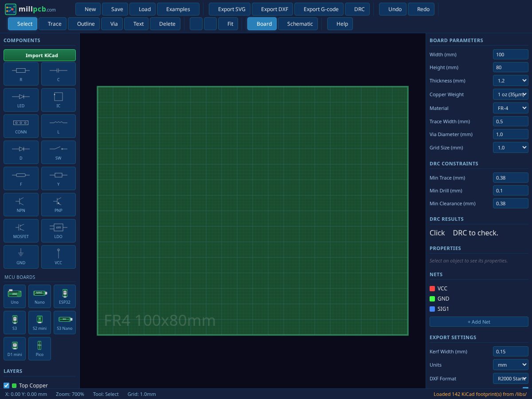Place a VCC symbol
This screenshot has width=532, height=399.
[59, 257]
